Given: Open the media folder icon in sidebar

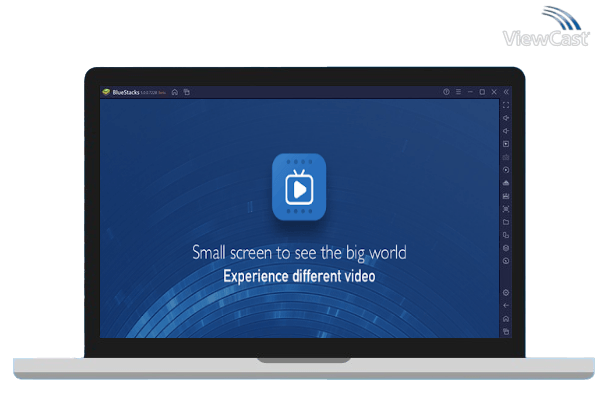Looking at the screenshot, I should pyautogui.click(x=506, y=222).
